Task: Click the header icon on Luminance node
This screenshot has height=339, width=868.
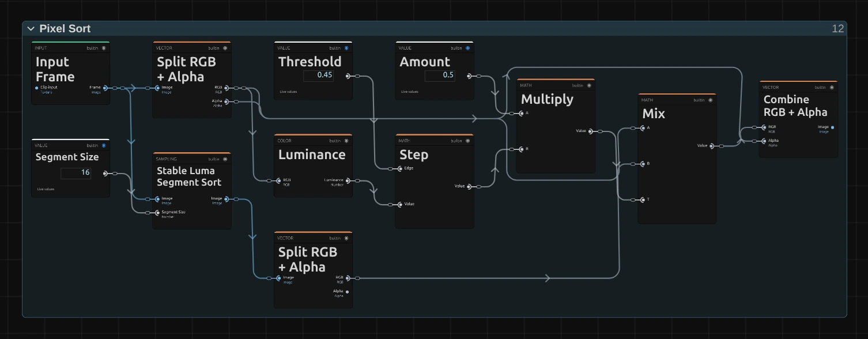Action: [x=346, y=141]
